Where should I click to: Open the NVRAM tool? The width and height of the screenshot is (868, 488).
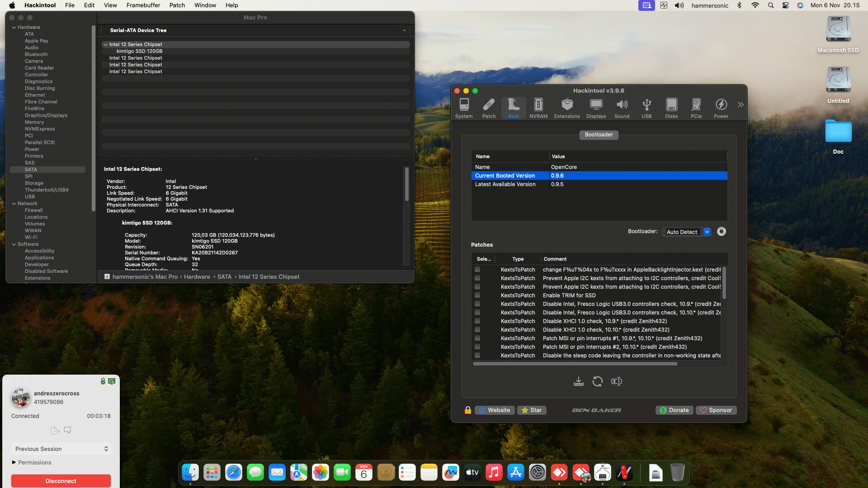(538, 108)
